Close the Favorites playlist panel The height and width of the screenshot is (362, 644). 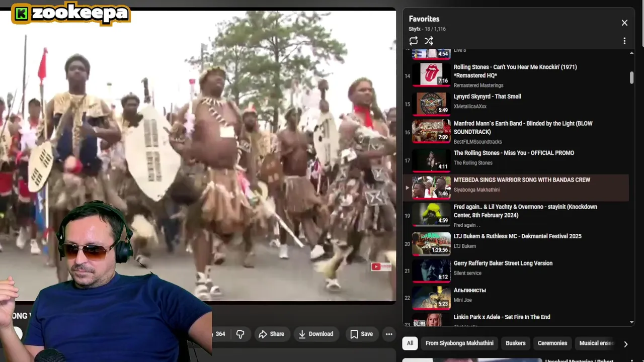pos(624,23)
